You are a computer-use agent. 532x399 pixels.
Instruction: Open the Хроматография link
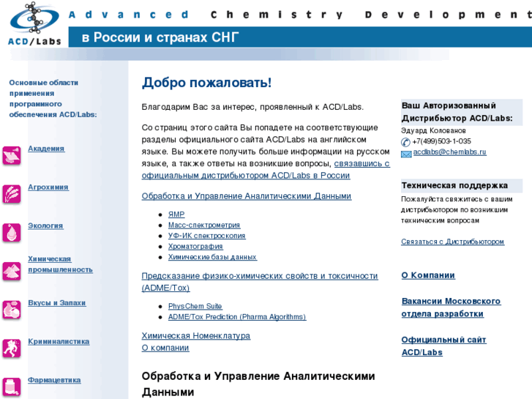[x=195, y=247]
